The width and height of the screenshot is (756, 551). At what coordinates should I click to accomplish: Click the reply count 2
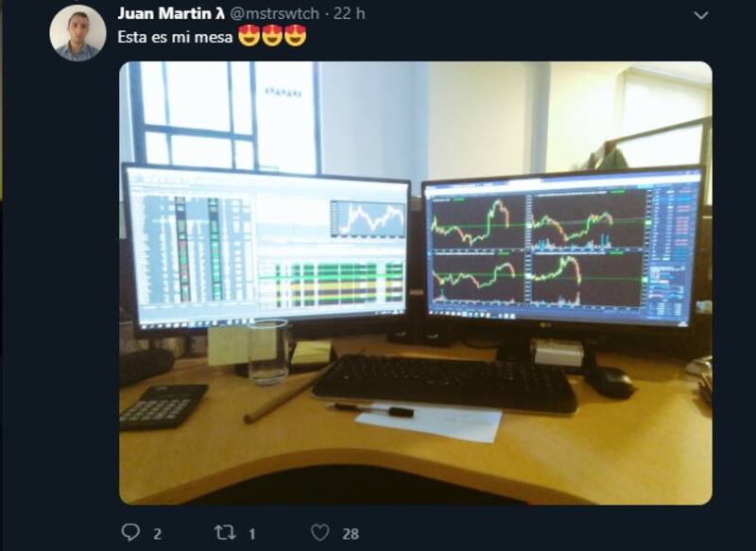[157, 534]
